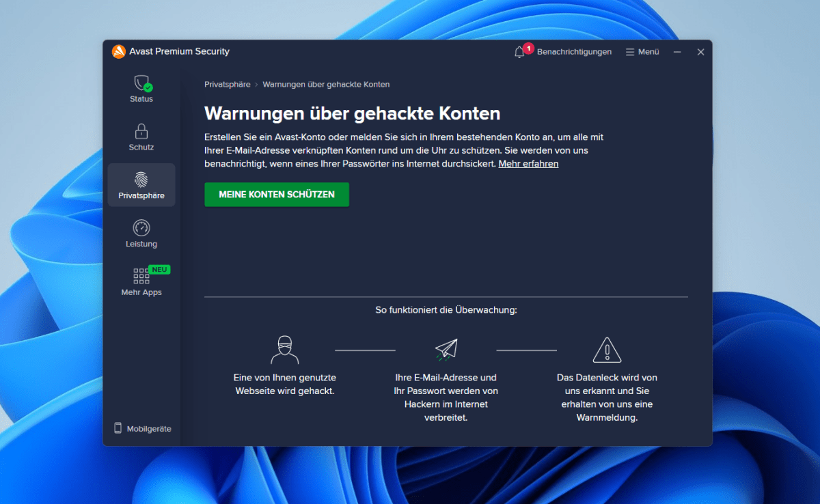Open the Leistung speedometer section
This screenshot has width=820, height=504.
pos(141,227)
